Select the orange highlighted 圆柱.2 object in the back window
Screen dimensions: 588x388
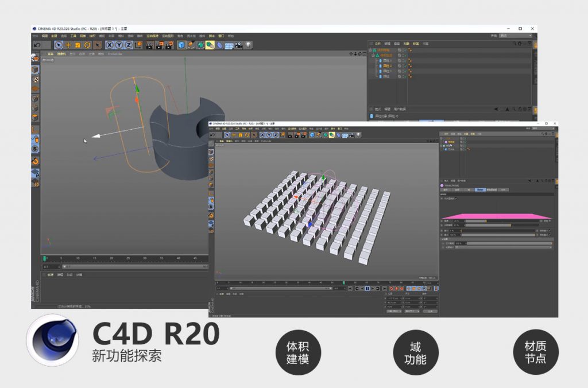pyautogui.click(x=388, y=65)
